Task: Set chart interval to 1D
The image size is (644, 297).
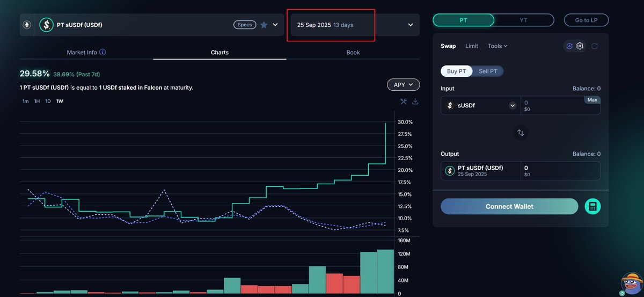Action: point(48,102)
